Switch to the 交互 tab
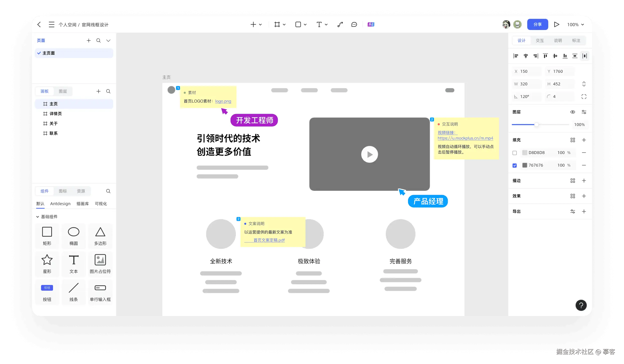This screenshot has height=364, width=624. tap(539, 40)
